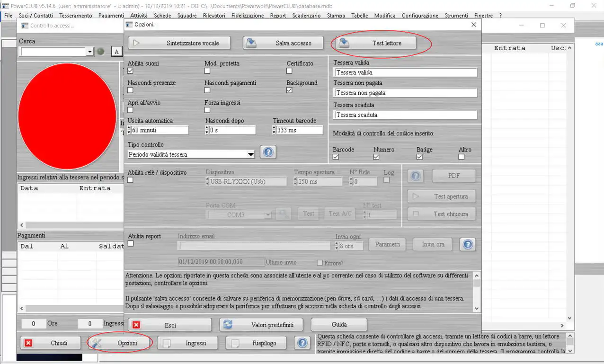Adjust the Timeout barcode stepper
This screenshot has height=364, width=604.
coord(275,130)
